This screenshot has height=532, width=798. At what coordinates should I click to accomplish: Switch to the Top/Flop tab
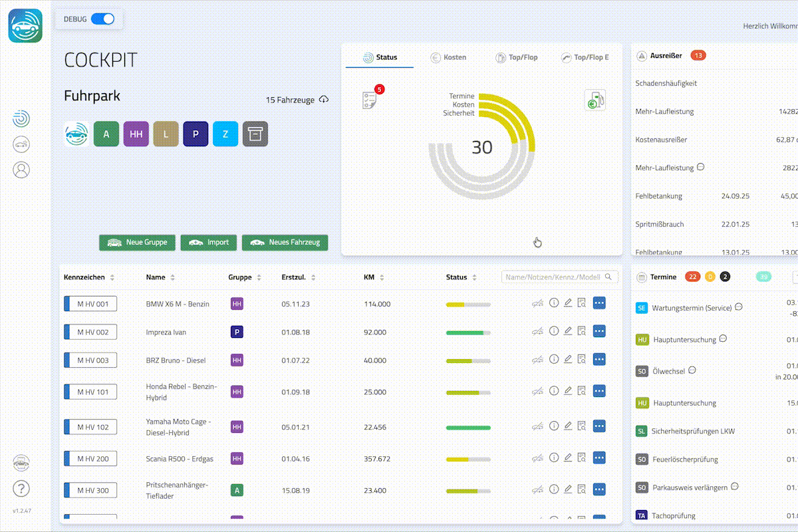517,57
